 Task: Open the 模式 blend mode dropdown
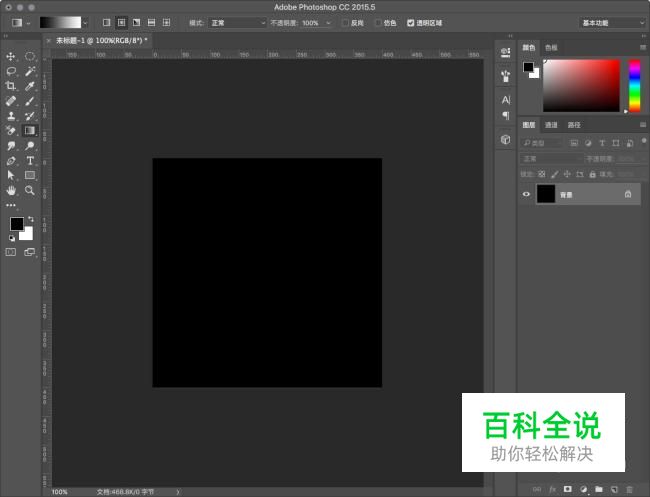238,22
